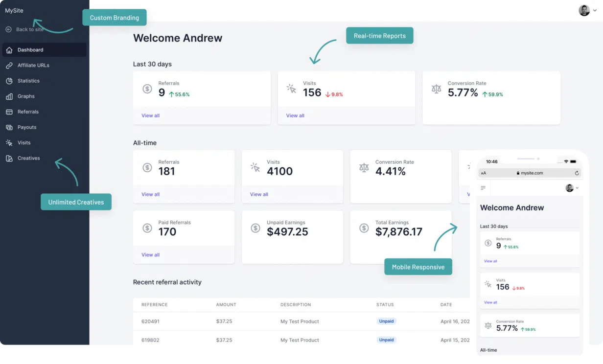
Task: Click the refresh icon in mobile Safari bar
Action: click(577, 173)
